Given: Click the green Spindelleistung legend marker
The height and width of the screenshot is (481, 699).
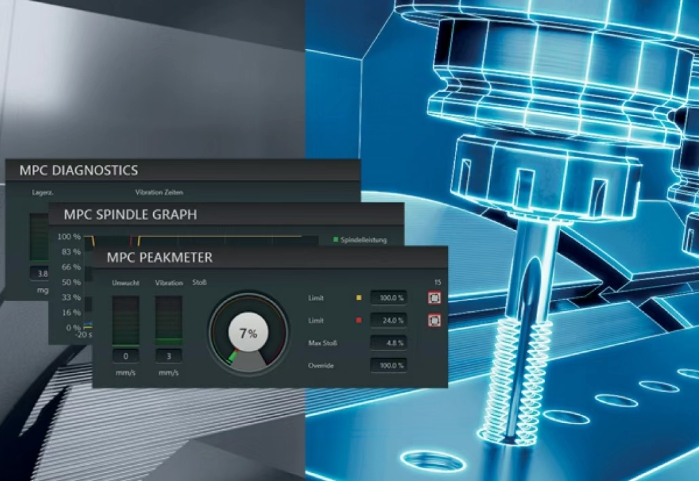Looking at the screenshot, I should point(336,240).
